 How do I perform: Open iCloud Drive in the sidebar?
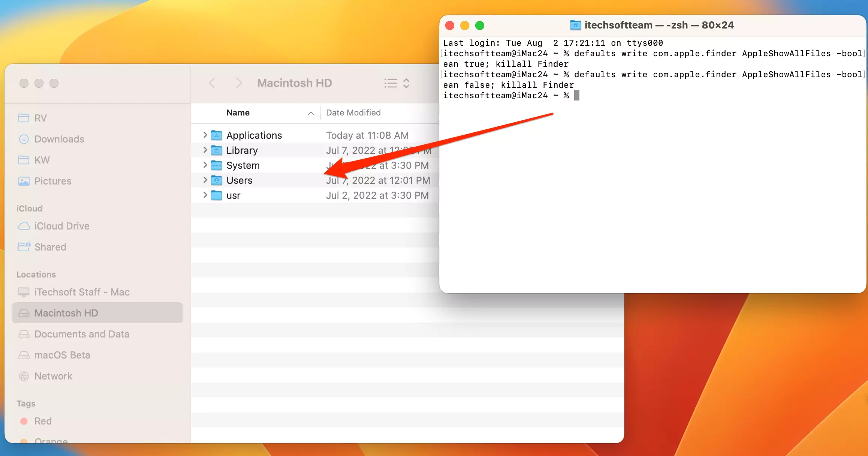point(97,226)
